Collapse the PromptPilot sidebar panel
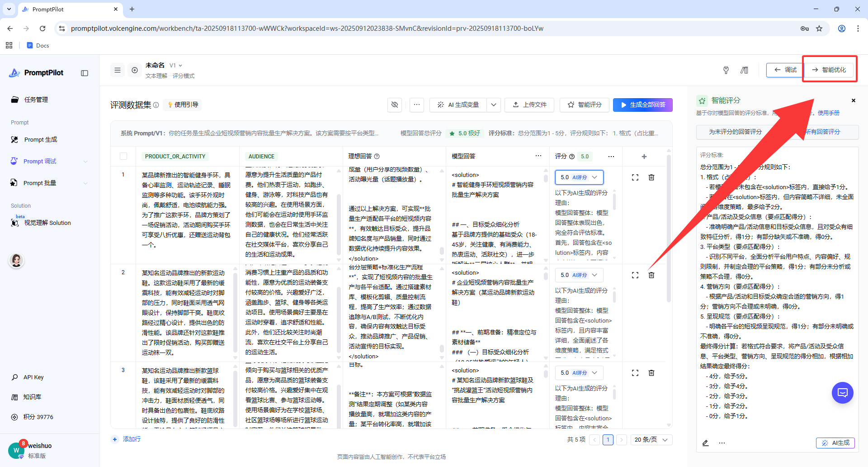This screenshot has height=467, width=868. pos(85,73)
